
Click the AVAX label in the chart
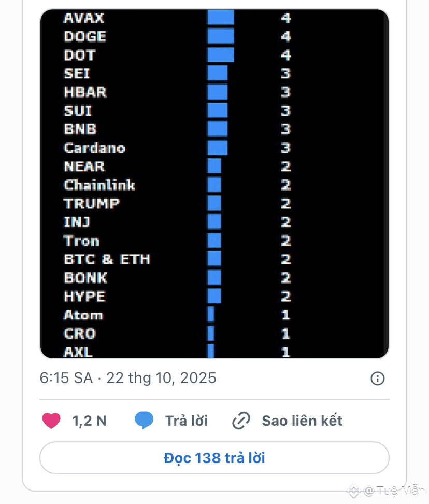coord(84,18)
